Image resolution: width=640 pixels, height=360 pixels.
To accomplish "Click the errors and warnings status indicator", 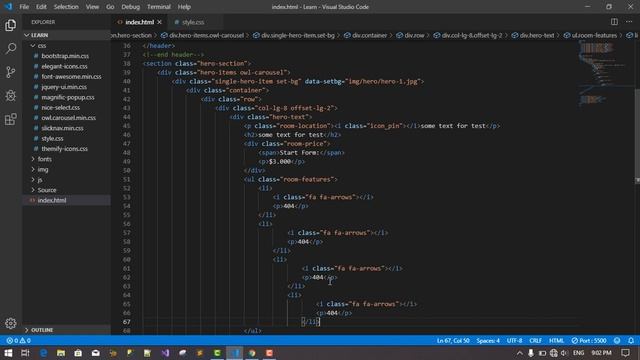I will 18,340.
